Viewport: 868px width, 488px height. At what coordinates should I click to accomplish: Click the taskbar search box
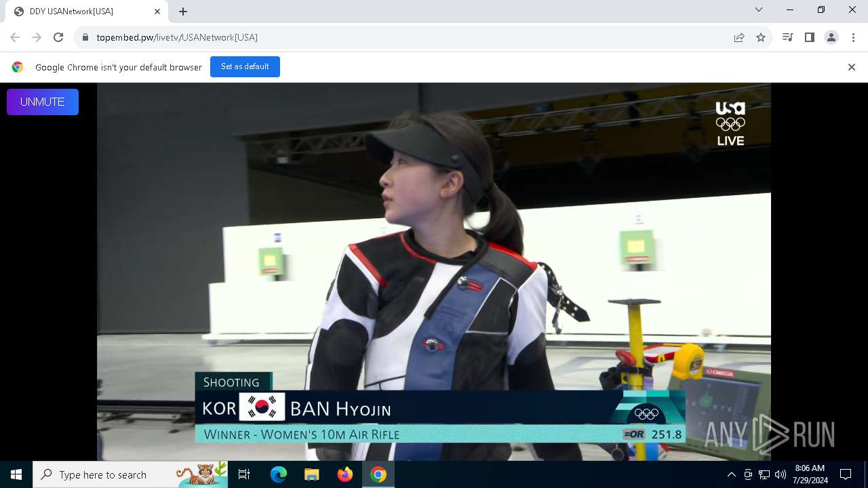click(x=130, y=474)
